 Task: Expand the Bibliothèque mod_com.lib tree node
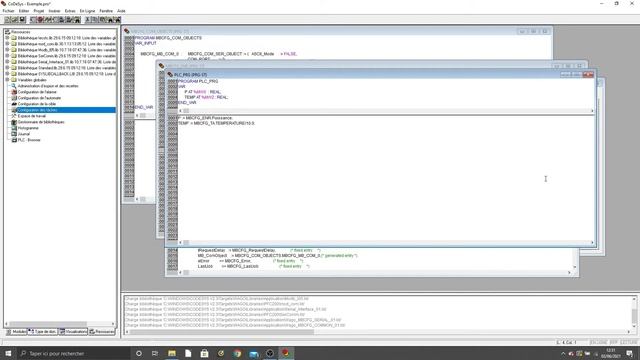7,44
